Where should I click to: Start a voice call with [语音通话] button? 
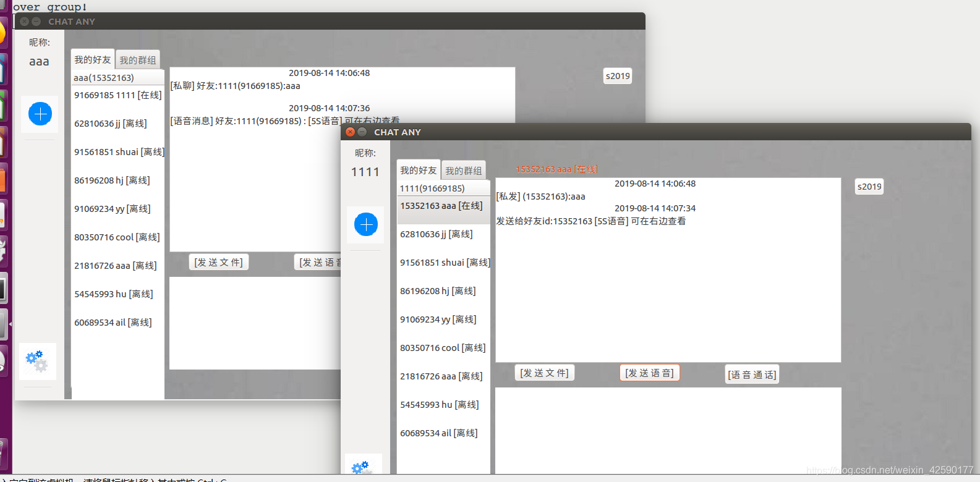(x=752, y=374)
